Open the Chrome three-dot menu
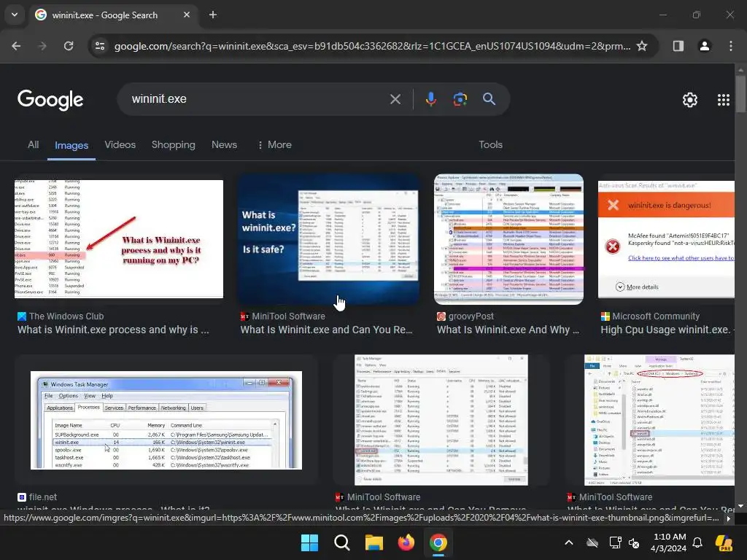Viewport: 747px width, 560px height. (731, 46)
